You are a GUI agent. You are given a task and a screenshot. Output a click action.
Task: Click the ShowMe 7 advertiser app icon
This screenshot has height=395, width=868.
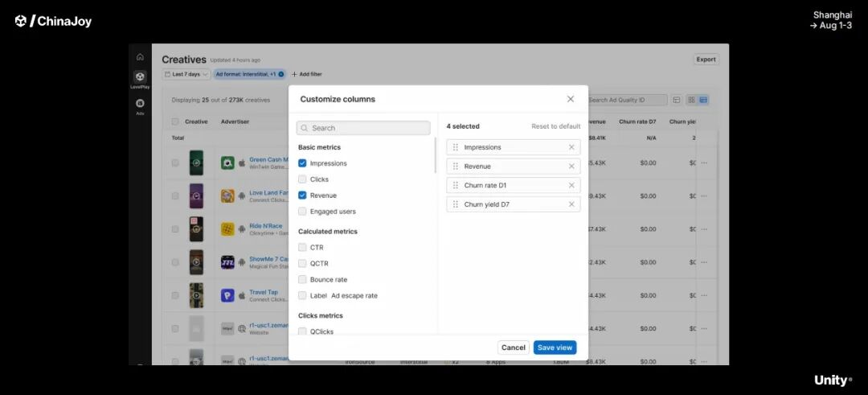227,262
